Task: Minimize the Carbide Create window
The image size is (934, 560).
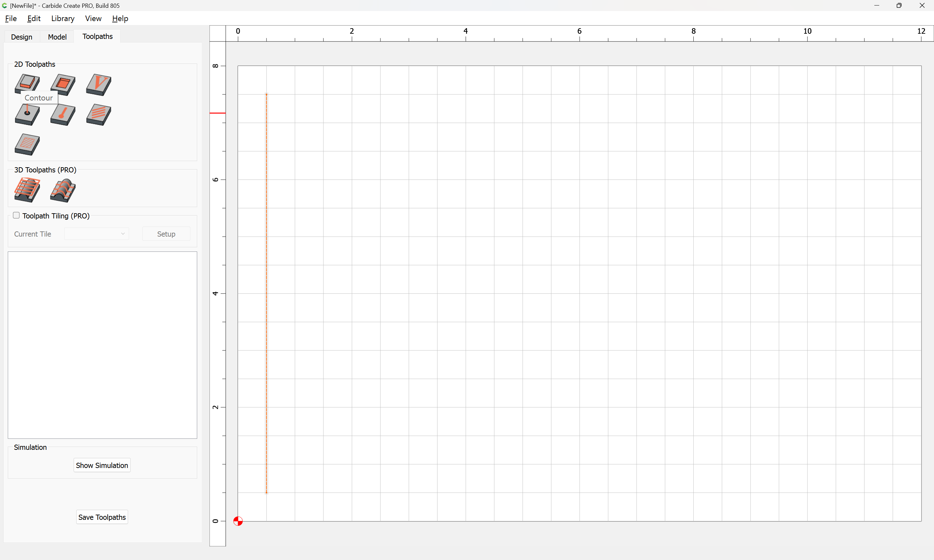Action: pos(877,5)
